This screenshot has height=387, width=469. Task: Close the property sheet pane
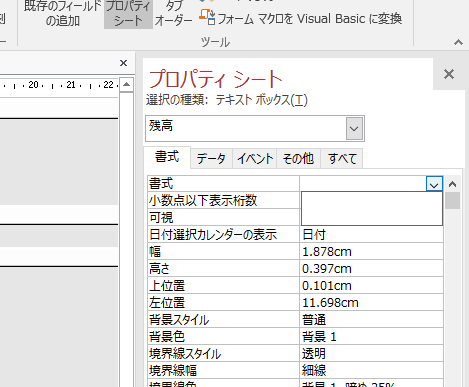(x=449, y=74)
